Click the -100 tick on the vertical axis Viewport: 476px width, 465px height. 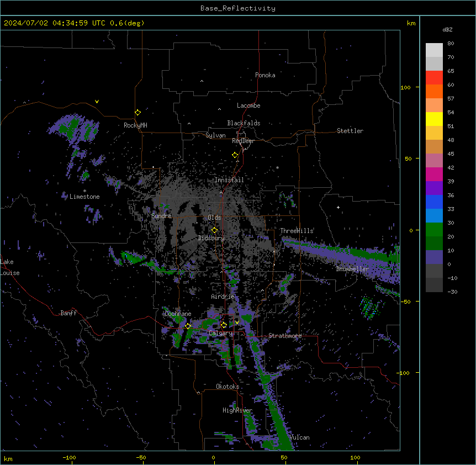(x=404, y=373)
